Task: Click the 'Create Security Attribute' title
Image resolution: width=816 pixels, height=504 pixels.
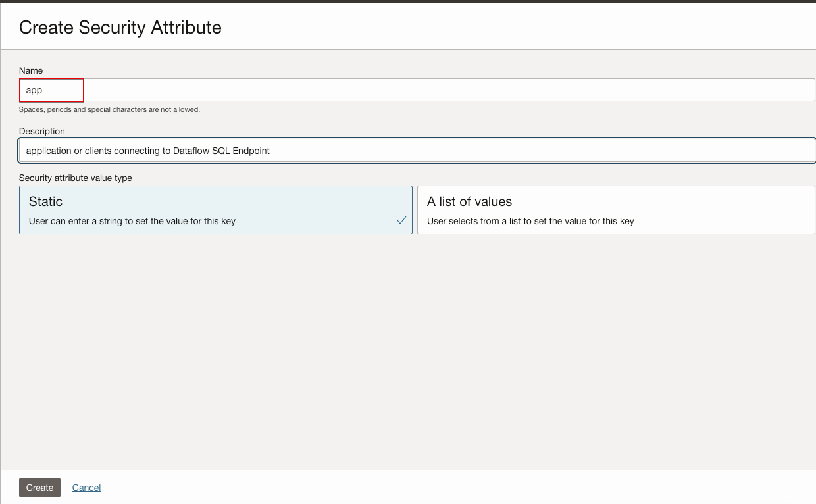Action: [120, 27]
